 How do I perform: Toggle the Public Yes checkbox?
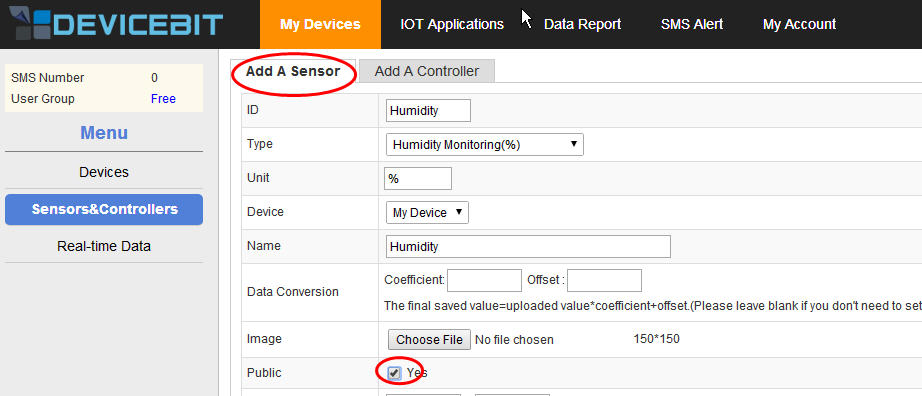click(395, 373)
